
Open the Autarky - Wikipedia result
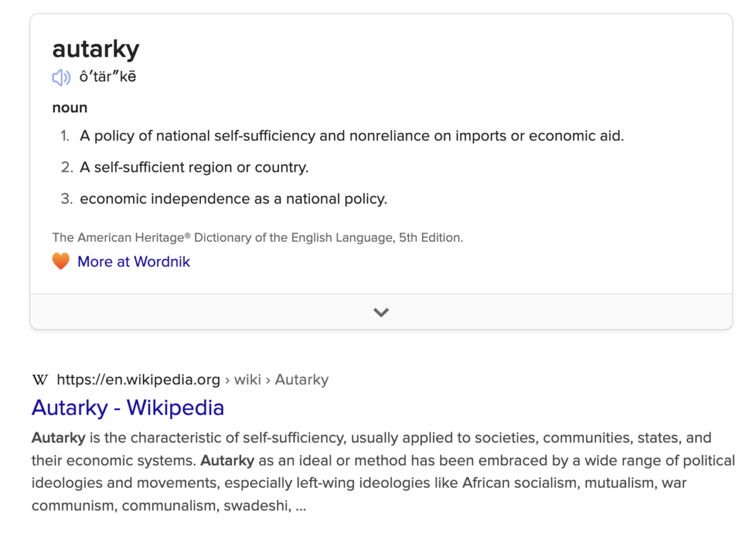click(128, 408)
